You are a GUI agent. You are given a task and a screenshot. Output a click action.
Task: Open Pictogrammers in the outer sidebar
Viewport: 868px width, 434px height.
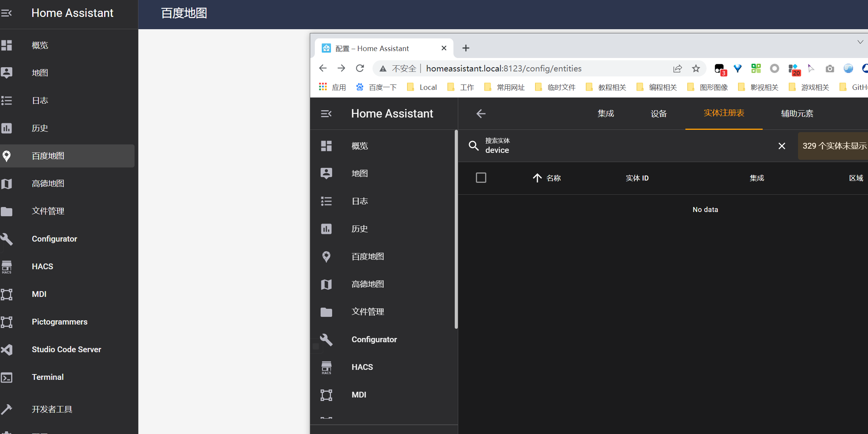(67, 322)
